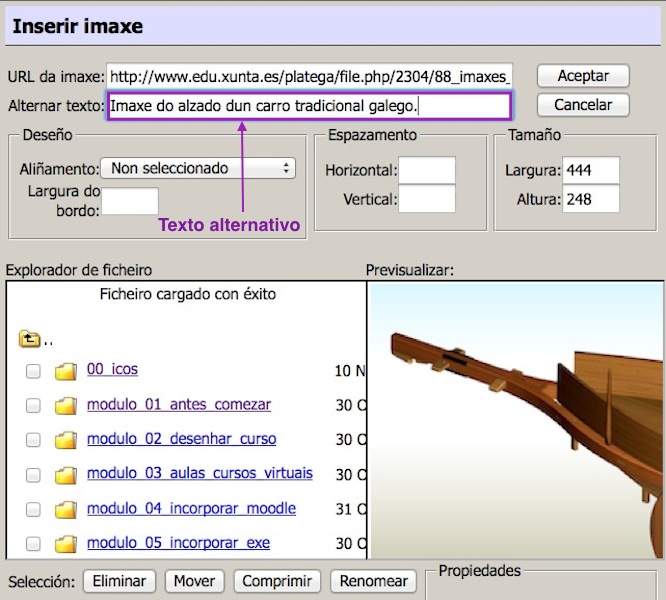Click the Largura size field showing 444
The image size is (666, 600).
pos(591,170)
